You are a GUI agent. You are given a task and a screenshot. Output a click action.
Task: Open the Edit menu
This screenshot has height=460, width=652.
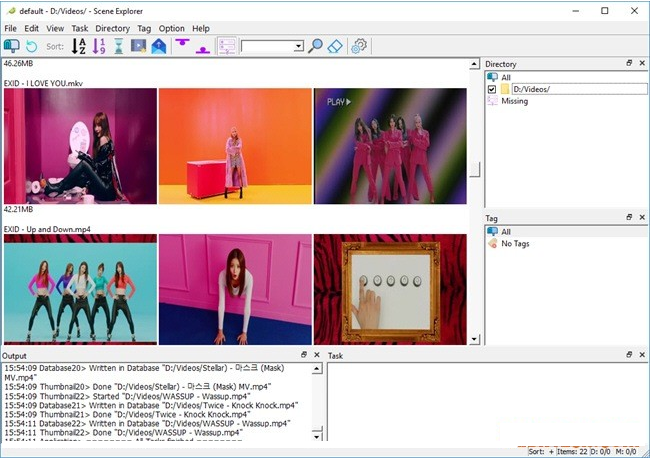pyautogui.click(x=32, y=28)
